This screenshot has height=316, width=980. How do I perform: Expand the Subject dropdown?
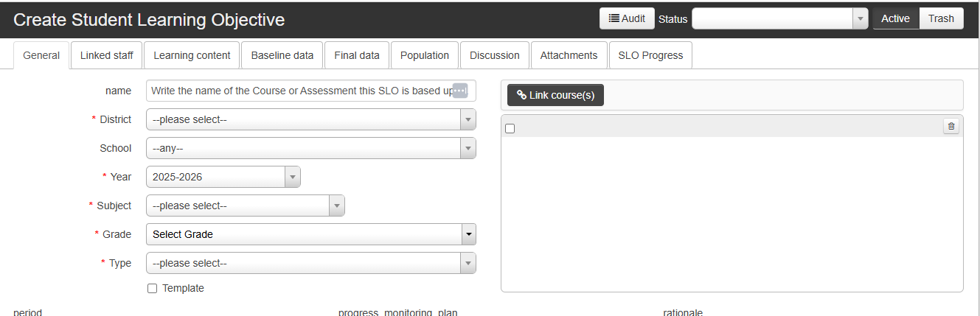pos(245,206)
